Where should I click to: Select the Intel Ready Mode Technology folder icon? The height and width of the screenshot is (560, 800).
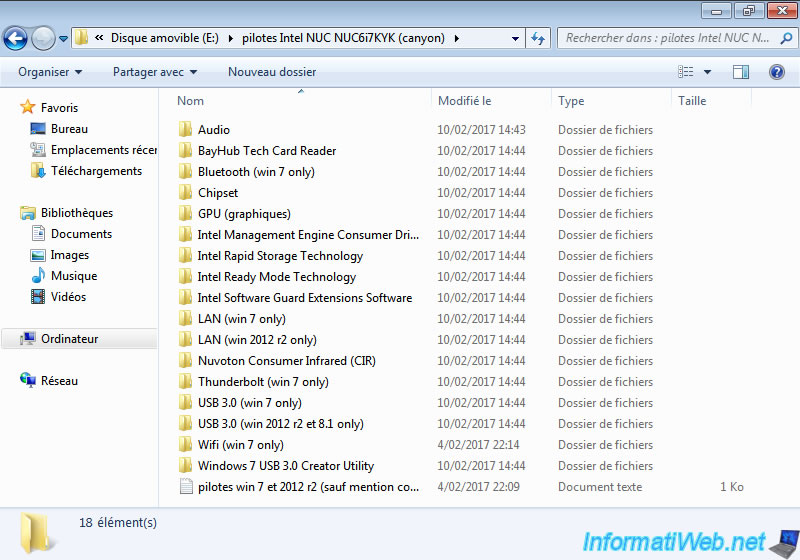(x=186, y=276)
